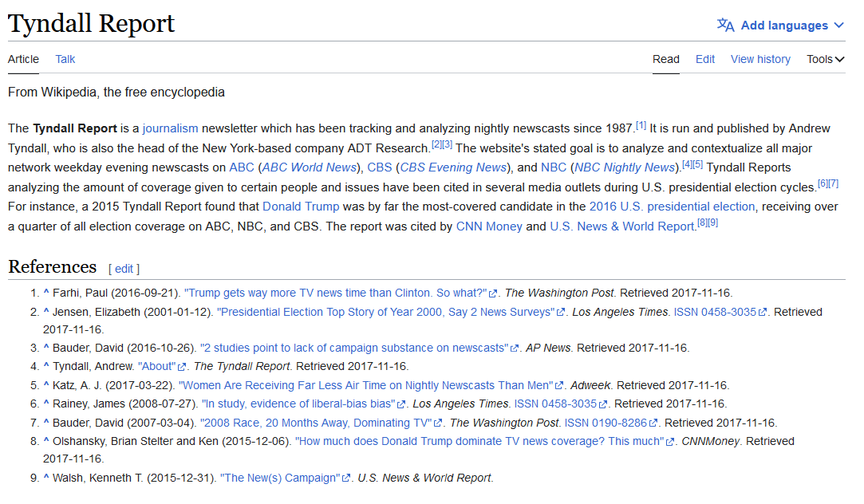Follow the journalism link
864x504 pixels.
[x=170, y=129]
